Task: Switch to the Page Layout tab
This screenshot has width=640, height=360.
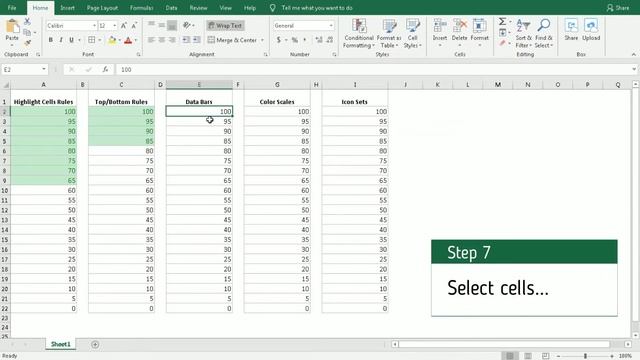Action: coord(102,8)
